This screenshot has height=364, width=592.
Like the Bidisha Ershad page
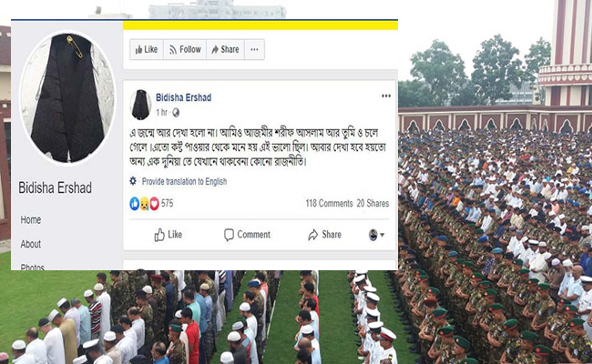coord(147,49)
